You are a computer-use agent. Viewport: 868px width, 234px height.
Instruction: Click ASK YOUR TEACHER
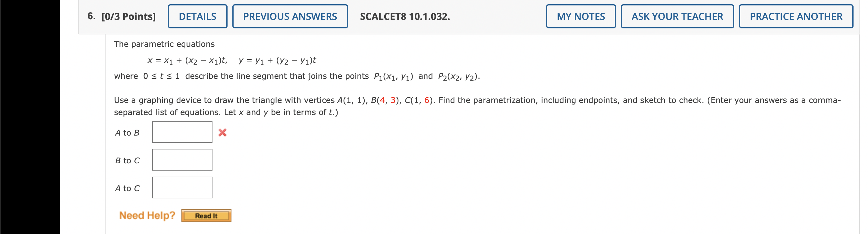tap(678, 16)
